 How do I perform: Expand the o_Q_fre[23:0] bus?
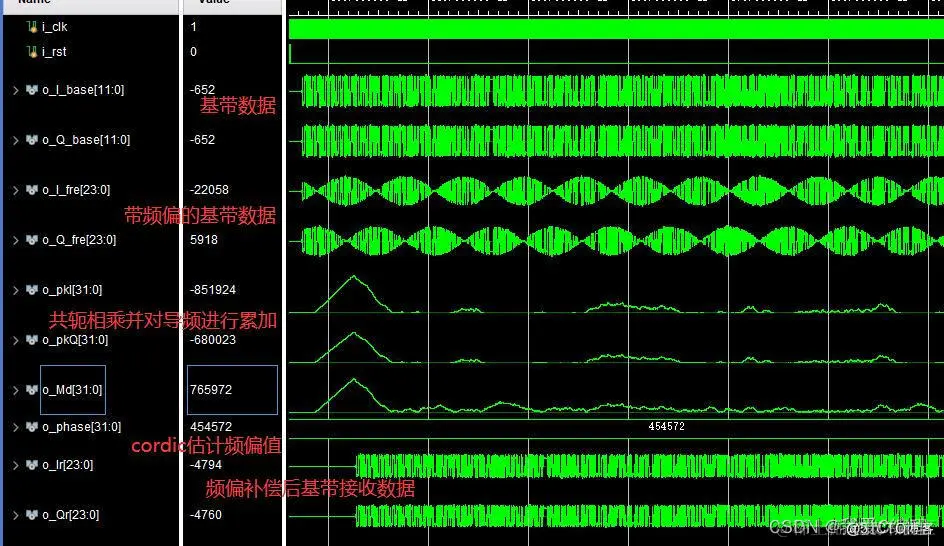(x=16, y=240)
